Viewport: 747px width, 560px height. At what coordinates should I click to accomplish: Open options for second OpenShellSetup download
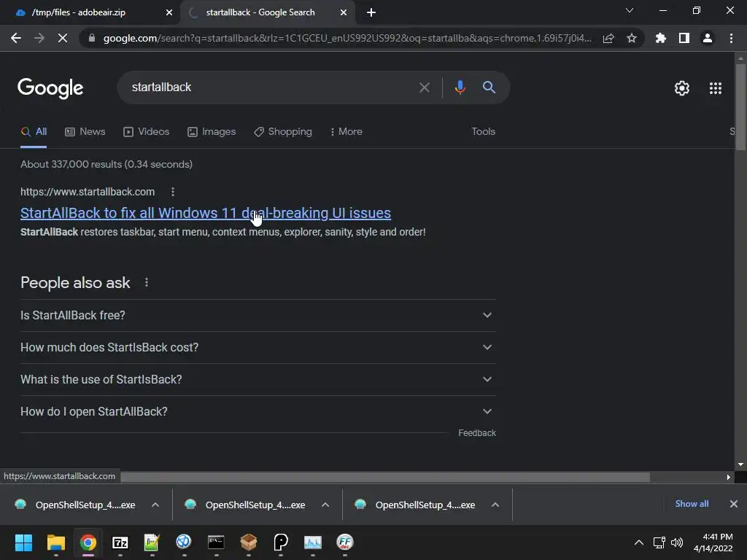[325, 505]
